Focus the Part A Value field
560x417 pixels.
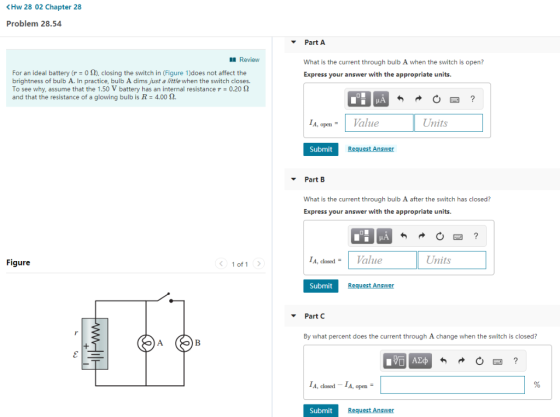pos(379,123)
